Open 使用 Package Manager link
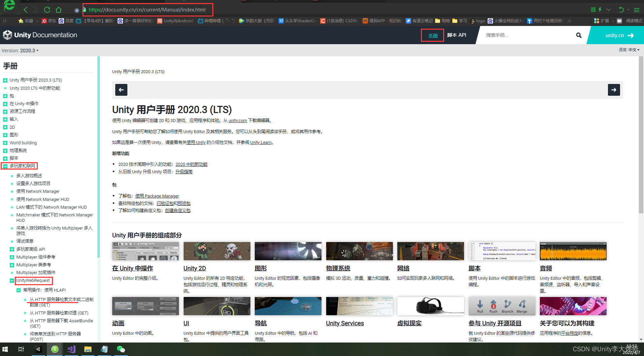Viewport: 644px width, 356px height. click(157, 196)
